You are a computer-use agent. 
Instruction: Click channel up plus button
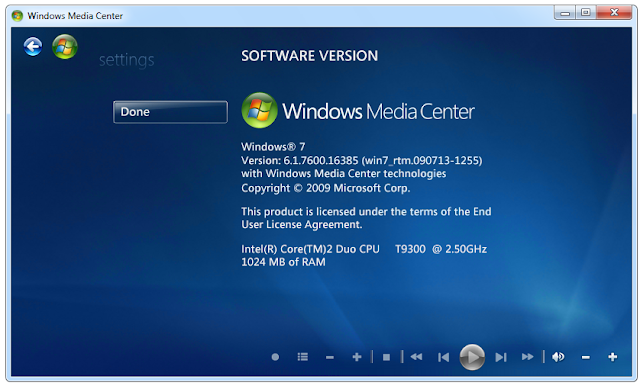pos(357,357)
